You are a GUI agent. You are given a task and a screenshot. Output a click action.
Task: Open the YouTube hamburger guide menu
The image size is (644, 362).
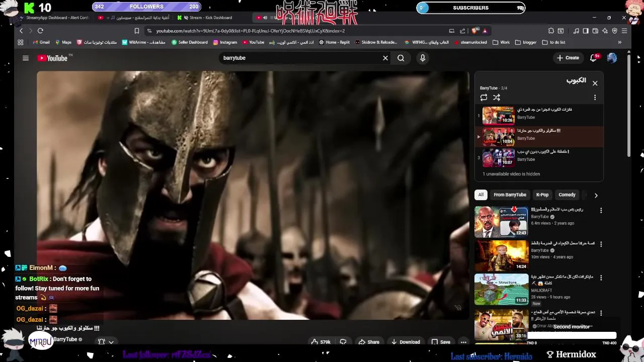(x=26, y=58)
